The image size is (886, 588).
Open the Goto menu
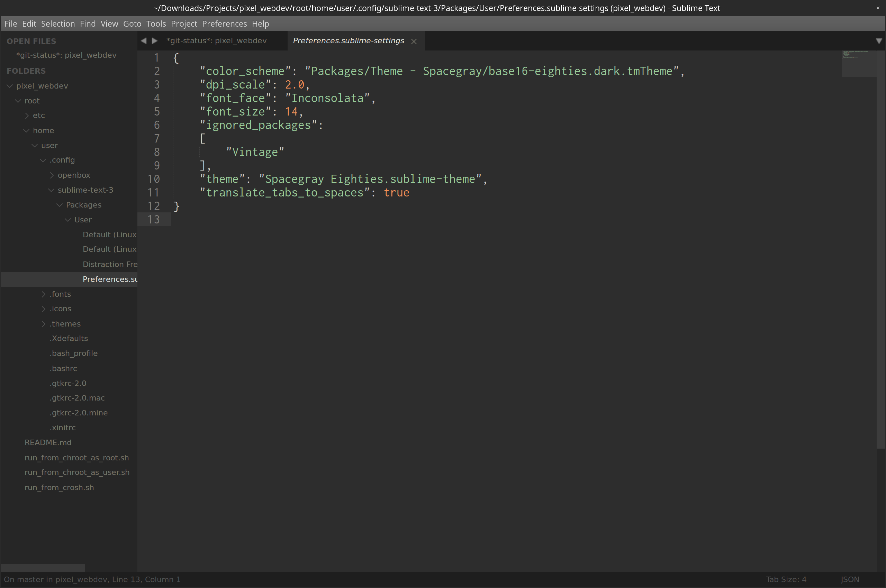click(132, 24)
